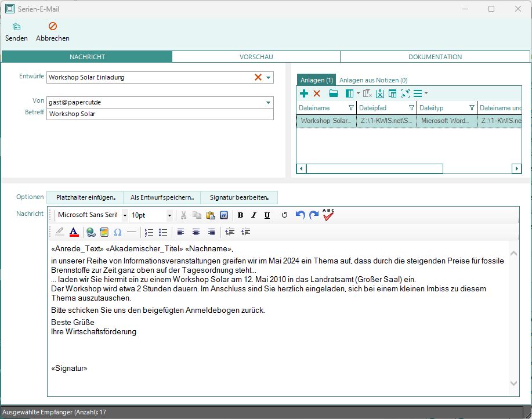The height and width of the screenshot is (419, 532).
Task: Clear the selected draft with orange X
Action: pyautogui.click(x=258, y=77)
